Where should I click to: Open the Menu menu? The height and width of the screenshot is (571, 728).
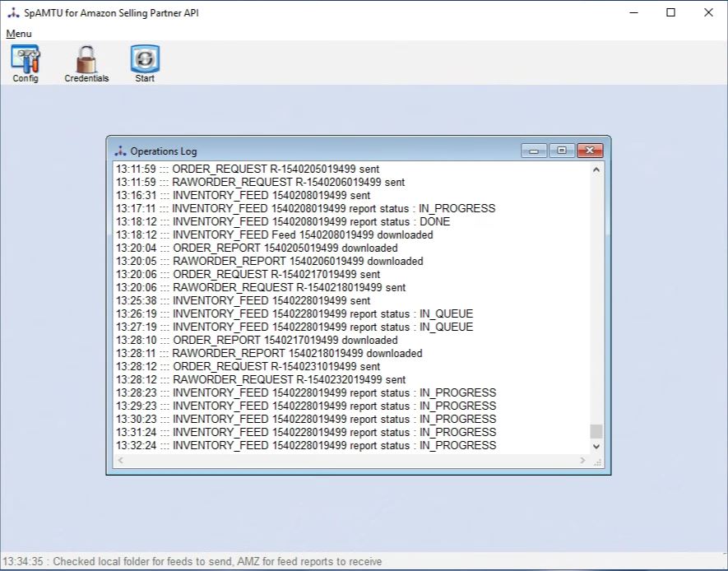pyautogui.click(x=19, y=34)
